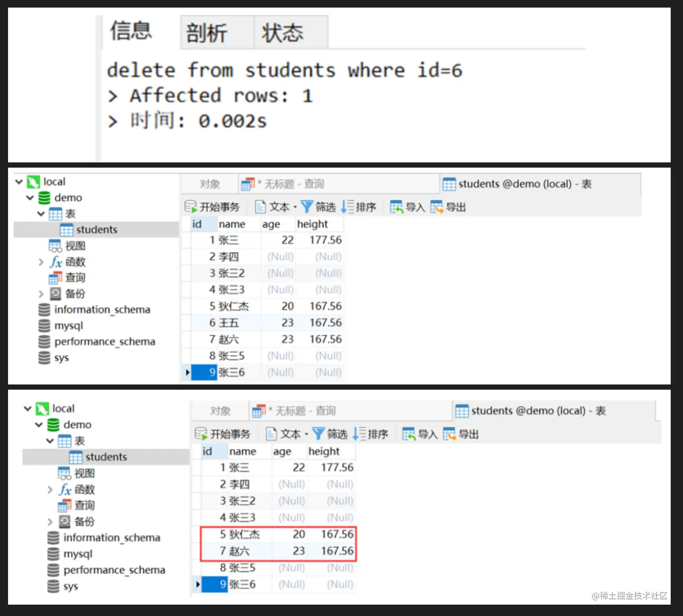Switch to the 状态 tab

coord(292,32)
